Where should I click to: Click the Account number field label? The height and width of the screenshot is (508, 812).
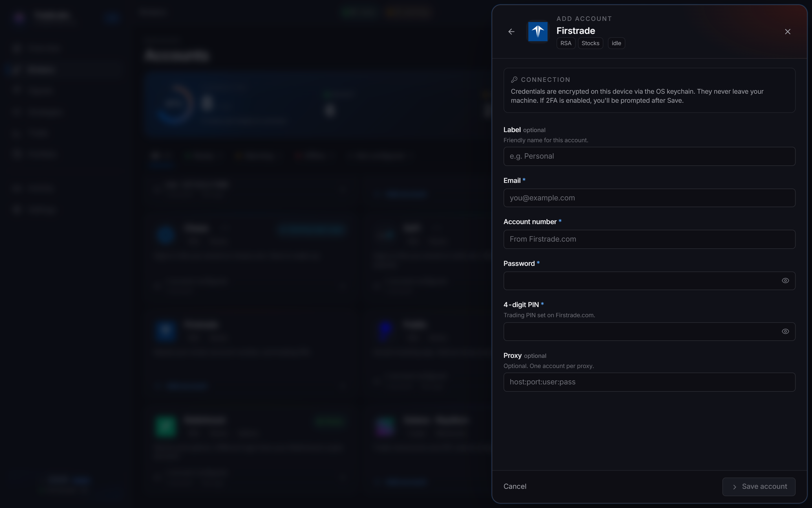[x=530, y=222]
